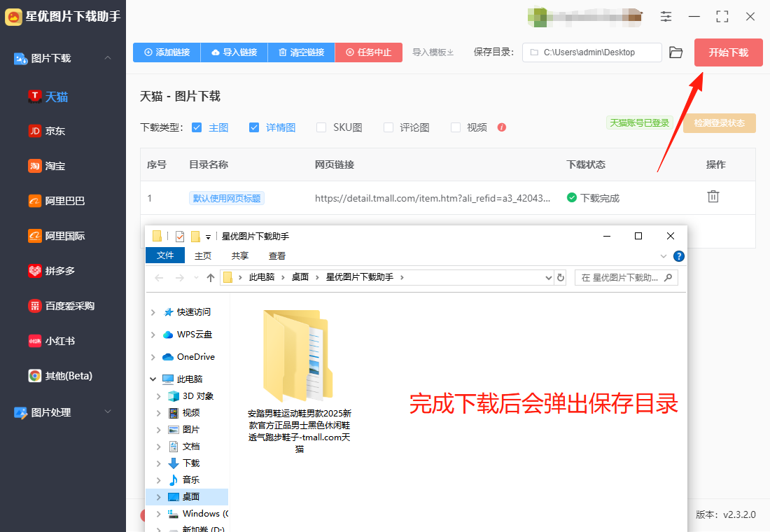Open the 小红书 platform icon
This screenshot has width=770, height=532.
pyautogui.click(x=35, y=341)
